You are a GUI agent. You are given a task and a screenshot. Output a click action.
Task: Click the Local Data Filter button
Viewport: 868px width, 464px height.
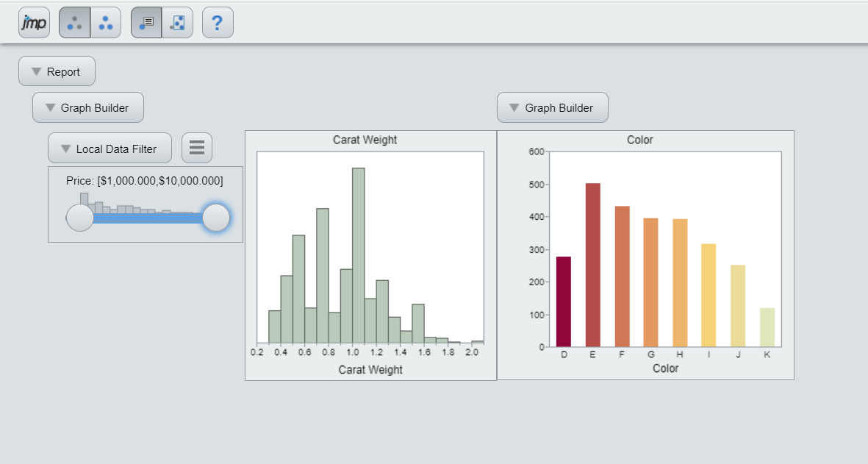pyautogui.click(x=109, y=148)
